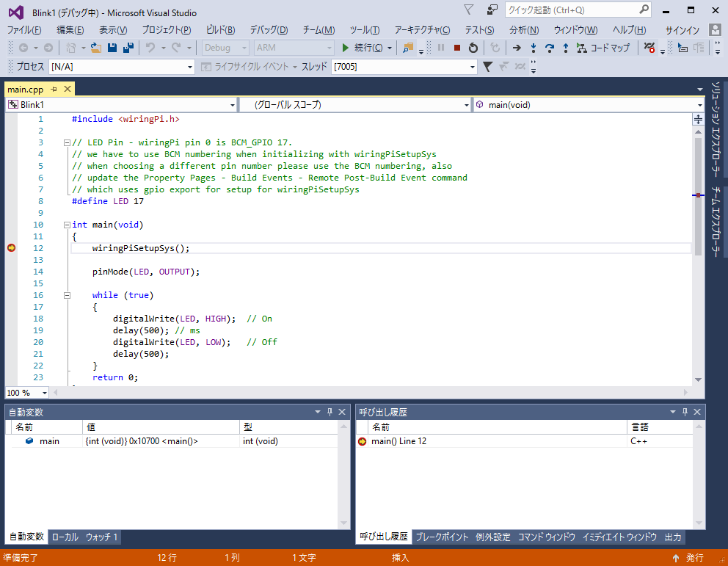The width and height of the screenshot is (728, 566).
Task: Close the 自動変数 panel
Action: pyautogui.click(x=342, y=412)
